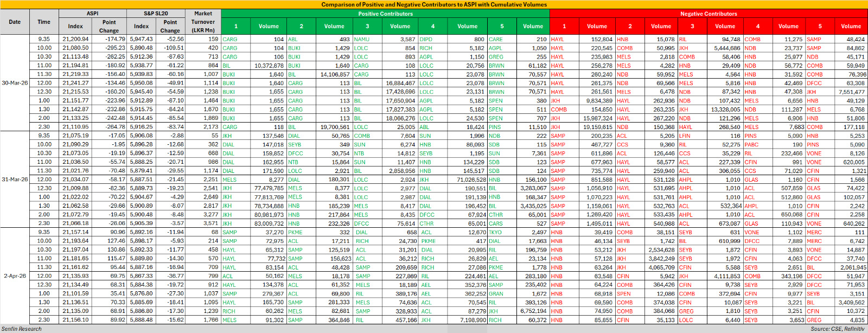
Task: Click the Market Turnover (LKR Mn) header
Action: (x=203, y=22)
